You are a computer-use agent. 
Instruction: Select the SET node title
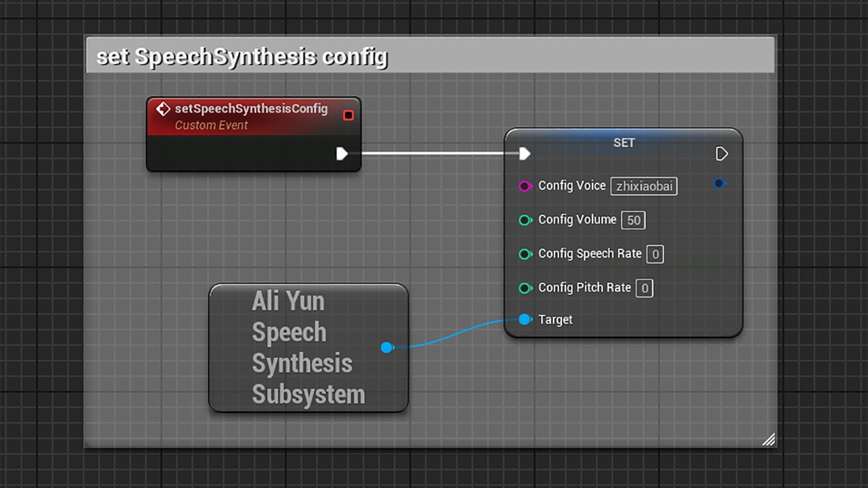click(x=624, y=142)
